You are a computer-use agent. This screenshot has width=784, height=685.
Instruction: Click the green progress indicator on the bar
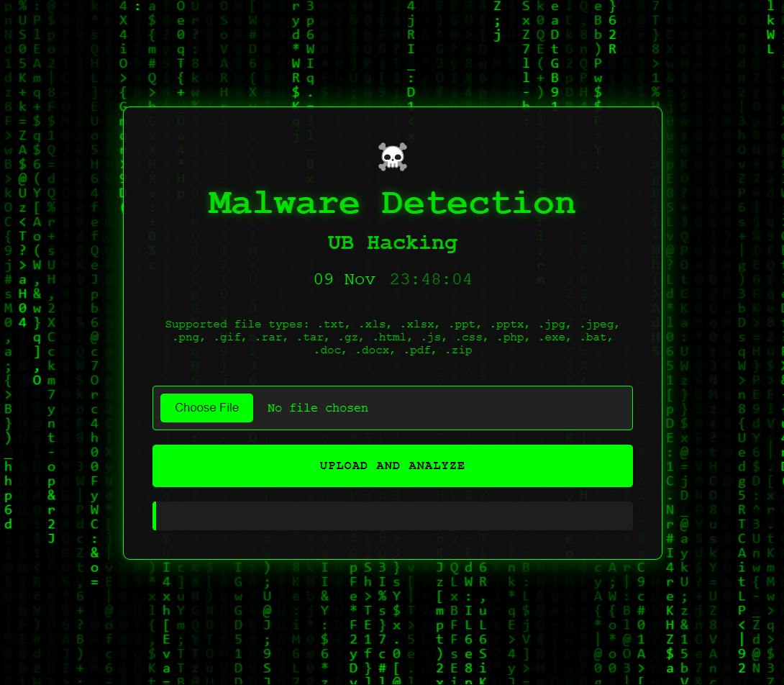(155, 516)
